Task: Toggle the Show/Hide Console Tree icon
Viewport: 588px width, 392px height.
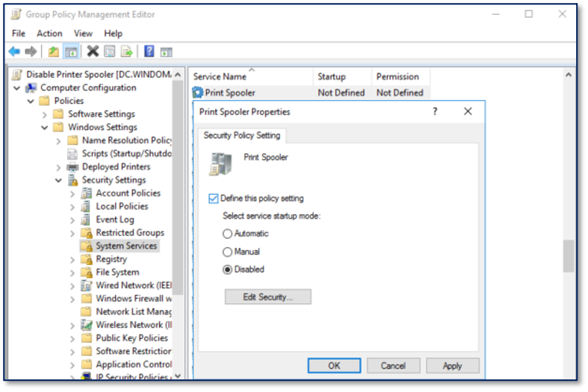Action: (71, 52)
